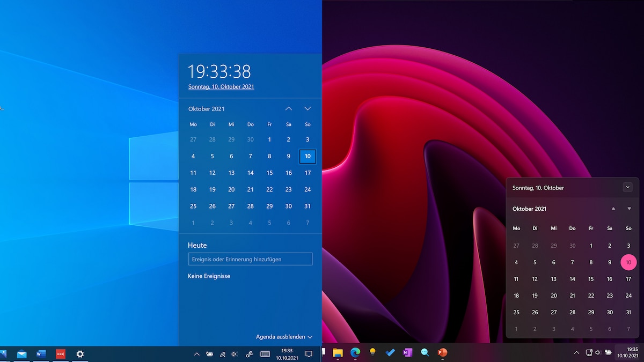Open the Settings gear on the taskbar
The image size is (644, 362).
tap(79, 354)
